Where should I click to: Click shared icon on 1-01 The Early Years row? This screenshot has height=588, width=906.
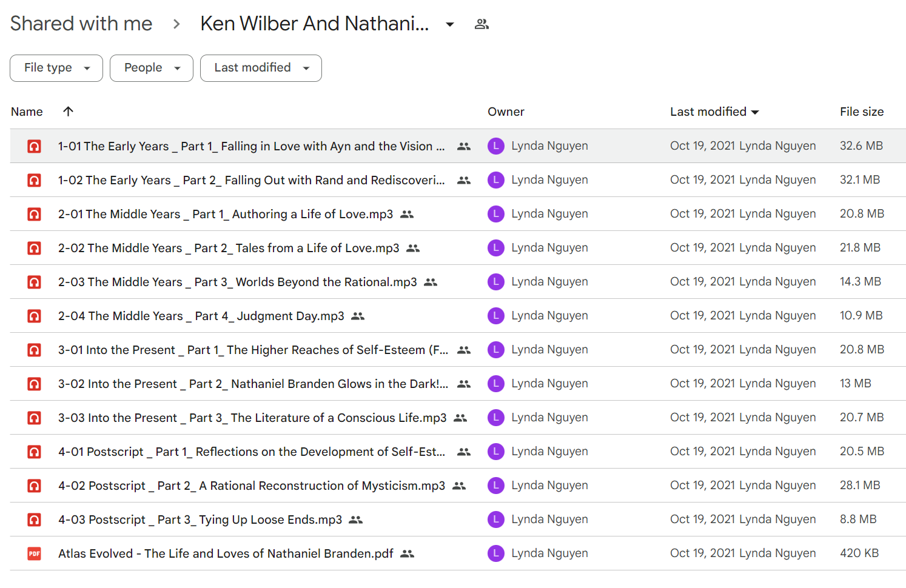[464, 146]
